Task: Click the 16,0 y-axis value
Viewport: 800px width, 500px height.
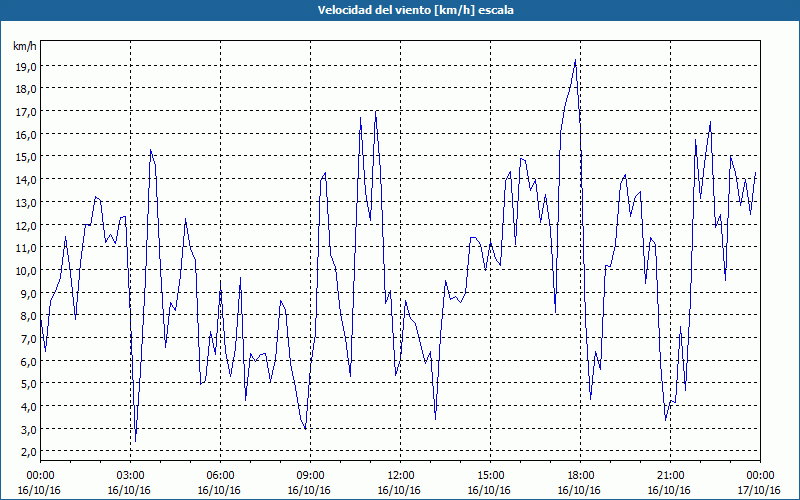Action: point(27,134)
